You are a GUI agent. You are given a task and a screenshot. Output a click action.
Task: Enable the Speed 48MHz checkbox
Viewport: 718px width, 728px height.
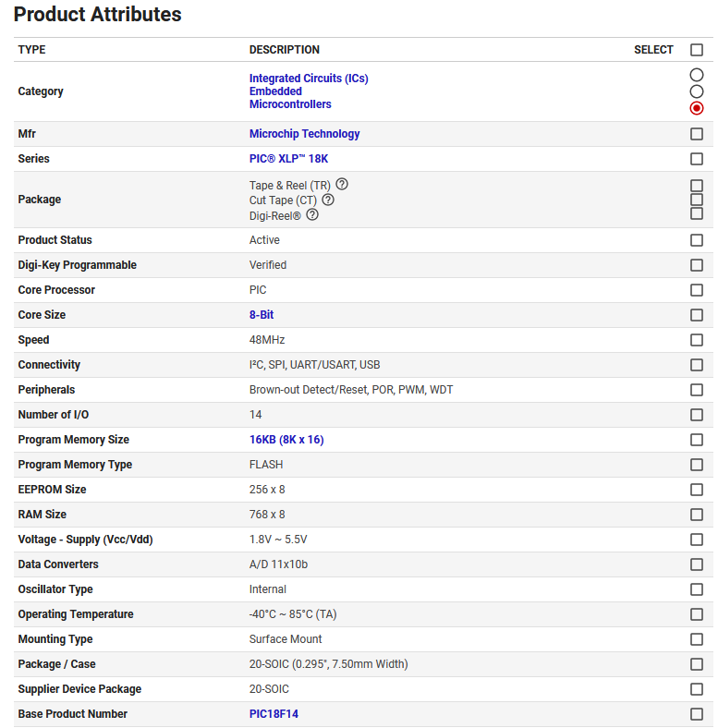coord(697,340)
